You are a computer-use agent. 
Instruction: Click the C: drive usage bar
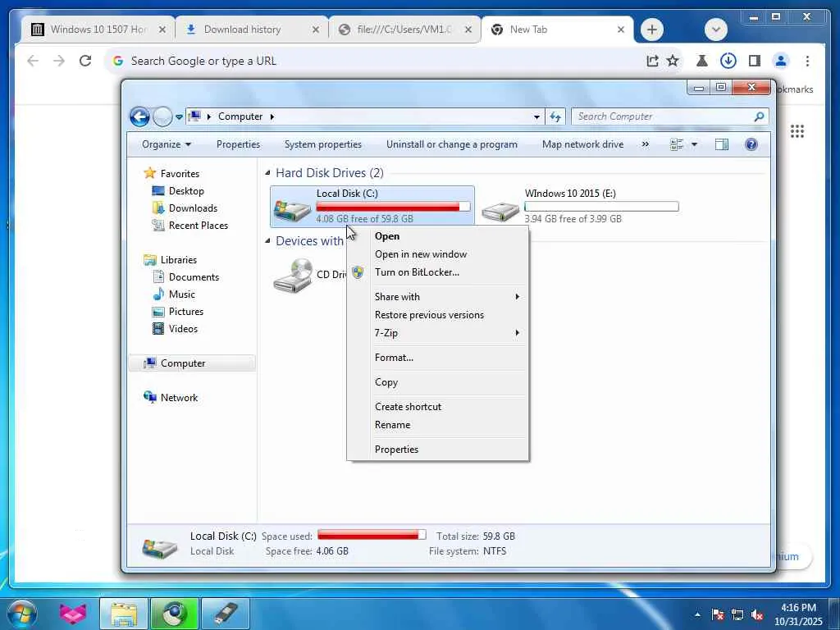click(x=393, y=206)
